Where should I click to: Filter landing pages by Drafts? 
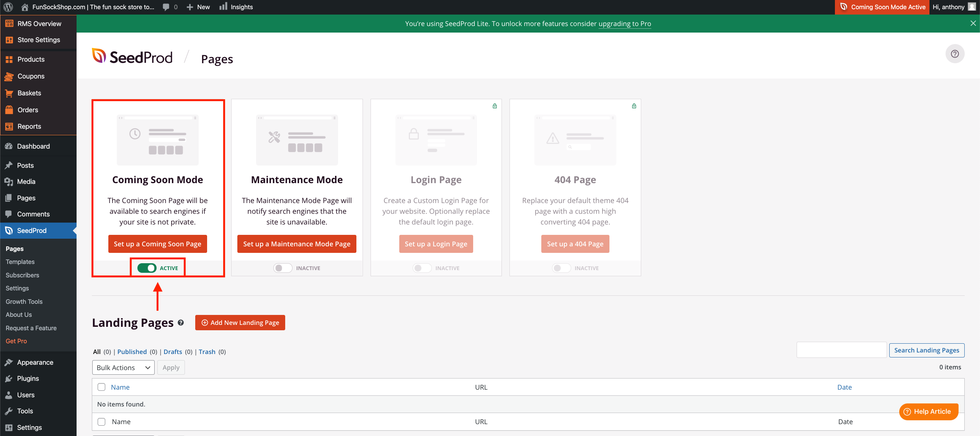pyautogui.click(x=173, y=352)
